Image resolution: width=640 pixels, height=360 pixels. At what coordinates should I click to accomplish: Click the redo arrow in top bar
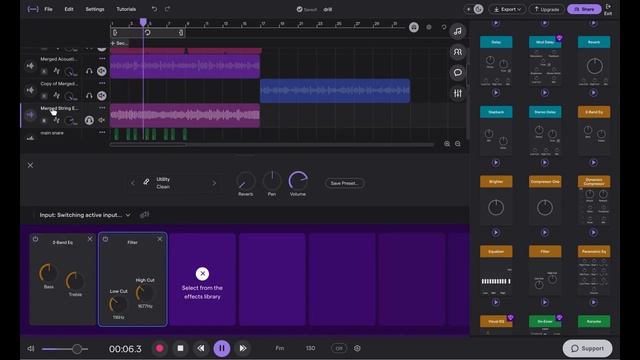pyautogui.click(x=168, y=9)
